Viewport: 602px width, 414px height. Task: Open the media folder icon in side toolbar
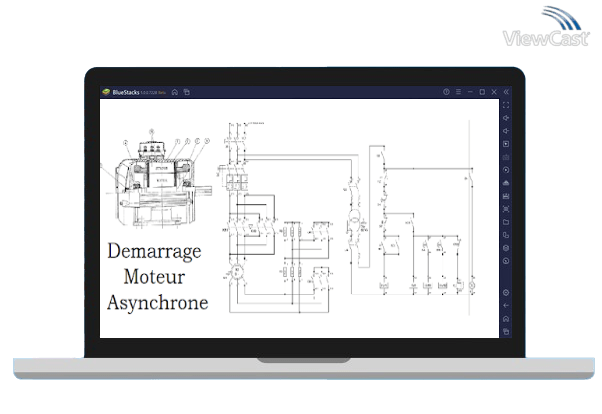(506, 222)
